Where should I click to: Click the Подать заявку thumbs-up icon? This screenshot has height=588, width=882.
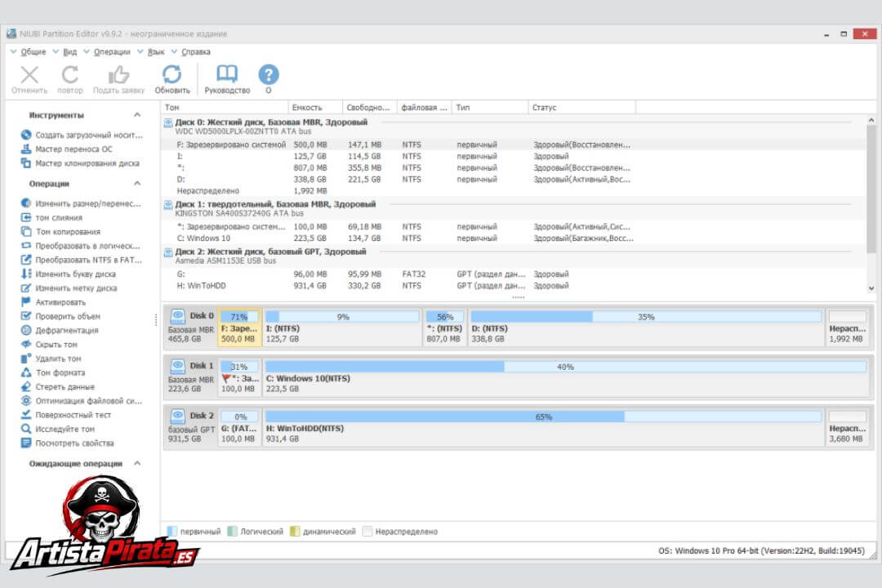(x=118, y=75)
